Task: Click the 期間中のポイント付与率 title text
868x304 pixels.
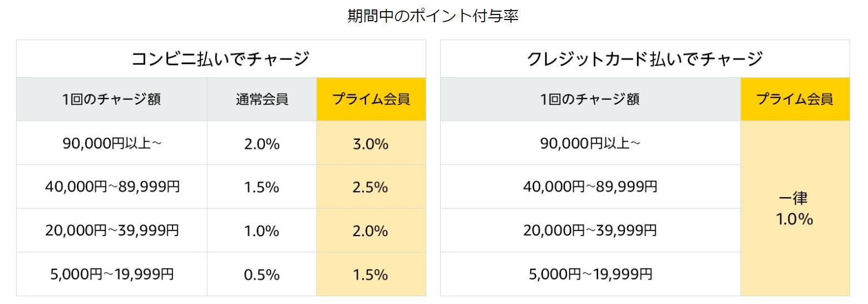Action: coord(433,17)
